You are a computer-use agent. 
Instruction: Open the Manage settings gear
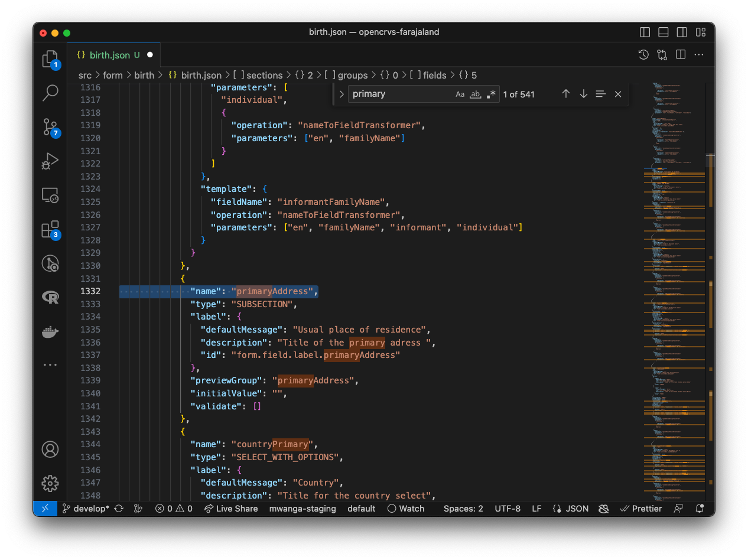pos(50,483)
